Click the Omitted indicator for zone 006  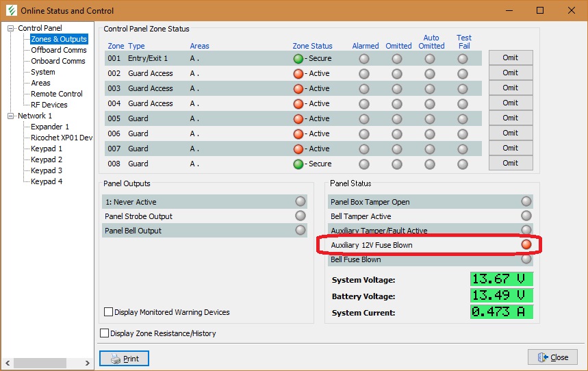tap(397, 134)
